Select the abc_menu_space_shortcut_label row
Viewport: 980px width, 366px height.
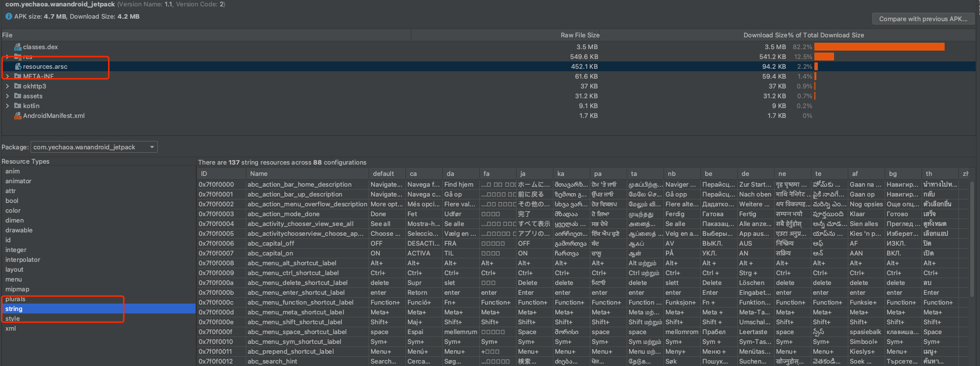583,332
